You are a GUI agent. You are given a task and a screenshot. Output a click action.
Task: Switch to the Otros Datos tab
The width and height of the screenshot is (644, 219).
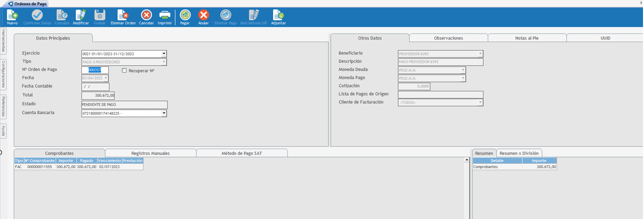pyautogui.click(x=370, y=38)
